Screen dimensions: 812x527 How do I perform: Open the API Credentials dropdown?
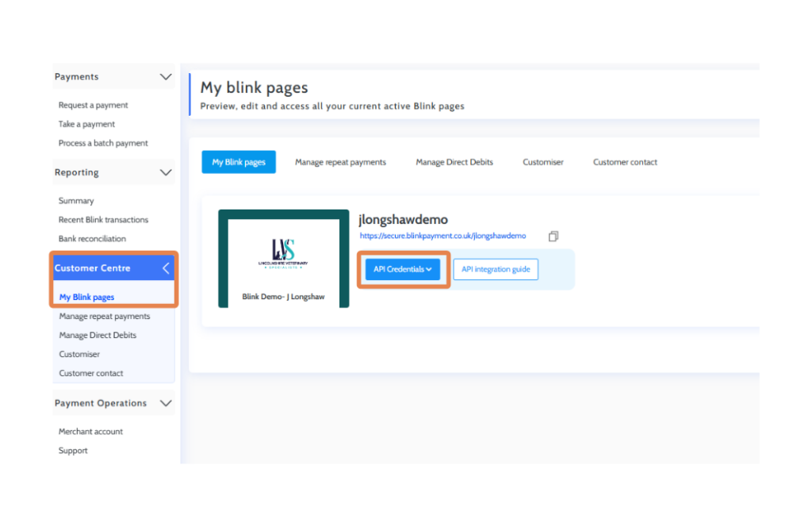coord(402,269)
